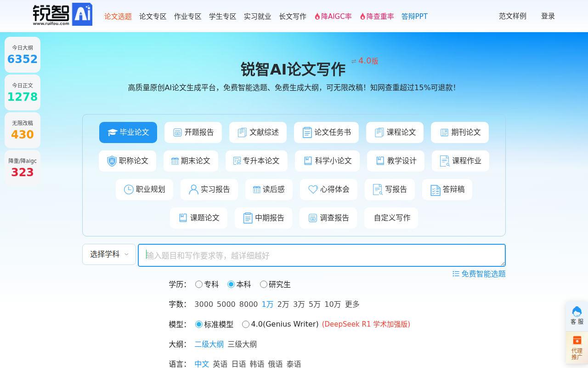Set word count to 1万
The height and width of the screenshot is (368, 588).
point(267,305)
